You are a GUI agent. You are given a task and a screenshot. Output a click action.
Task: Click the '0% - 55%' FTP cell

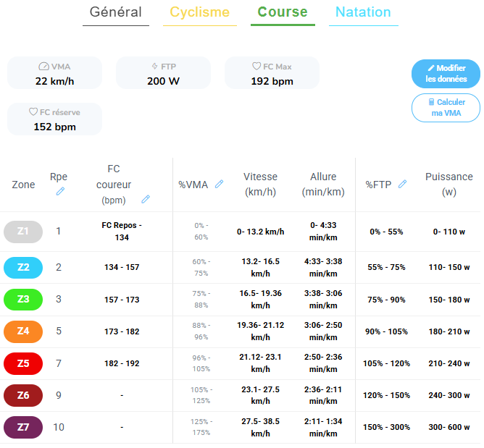click(386, 232)
